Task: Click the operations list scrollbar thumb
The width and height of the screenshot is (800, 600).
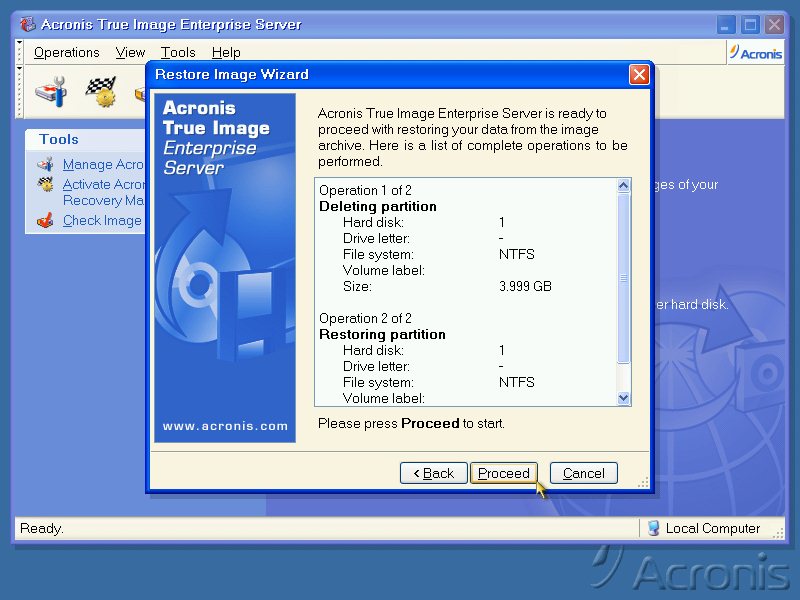Action: point(623,278)
